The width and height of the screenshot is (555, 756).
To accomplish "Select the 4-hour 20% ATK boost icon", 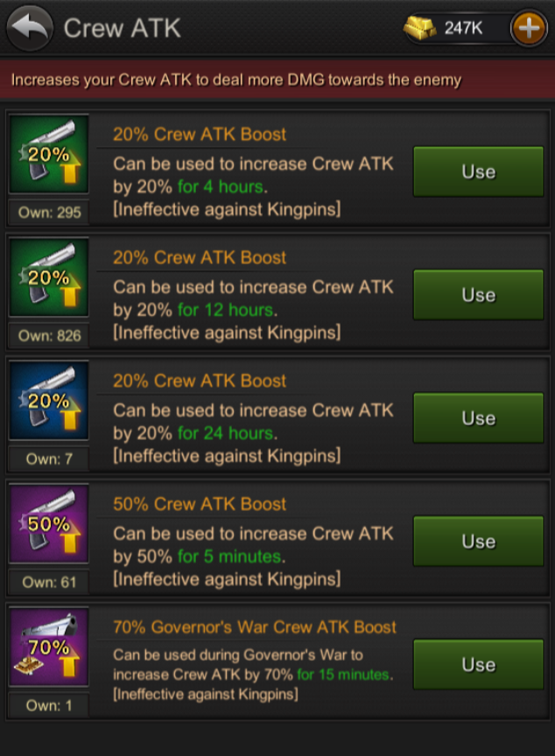I will [x=49, y=155].
